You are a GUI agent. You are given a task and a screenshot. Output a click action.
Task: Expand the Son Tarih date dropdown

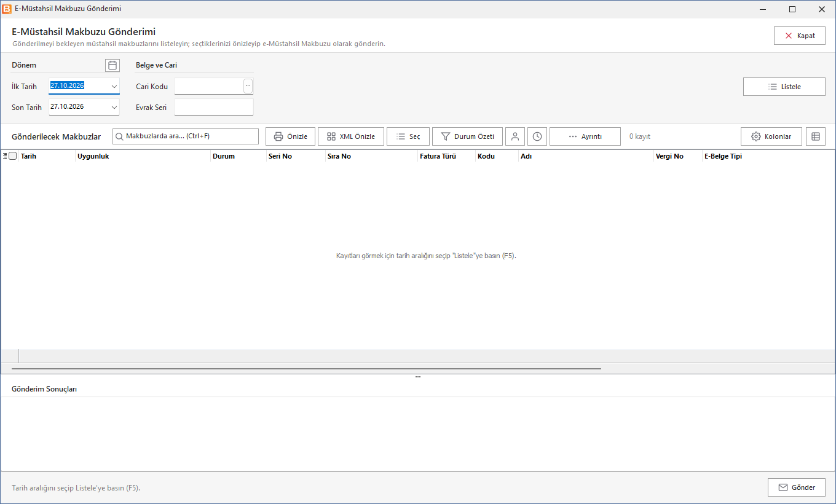tap(114, 107)
